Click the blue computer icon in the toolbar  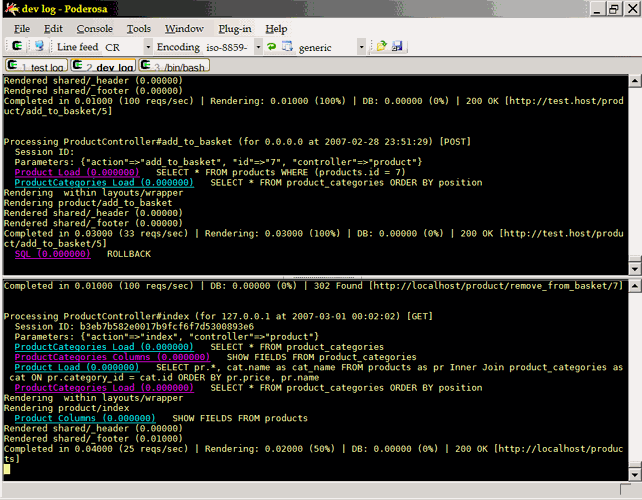click(39, 47)
